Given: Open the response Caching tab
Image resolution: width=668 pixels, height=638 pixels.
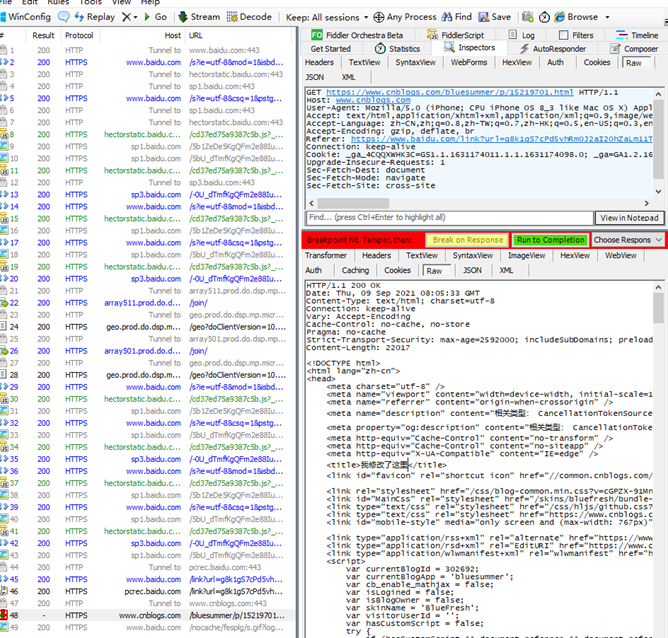Looking at the screenshot, I should click(x=355, y=270).
